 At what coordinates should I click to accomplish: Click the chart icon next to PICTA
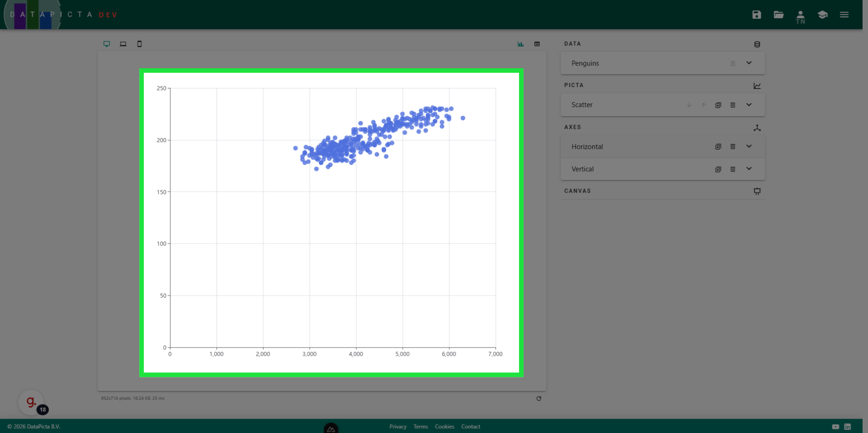[757, 86]
